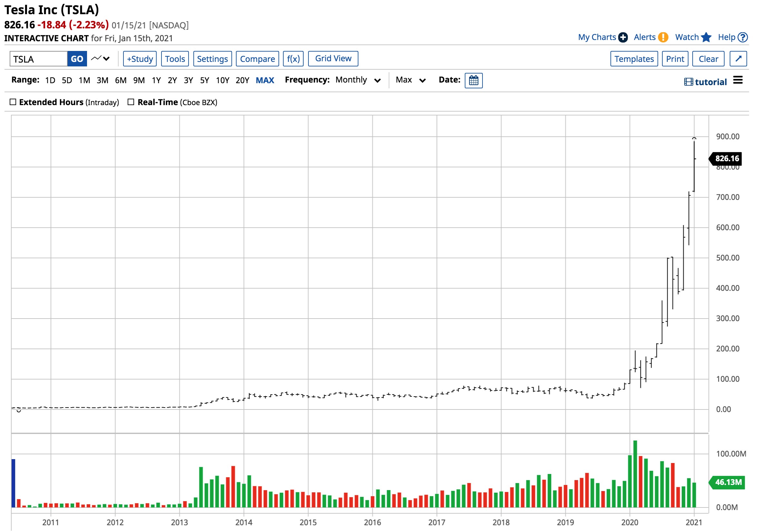This screenshot has width=760, height=532.
Task: Click the TSLA symbol input field
Action: coord(39,59)
